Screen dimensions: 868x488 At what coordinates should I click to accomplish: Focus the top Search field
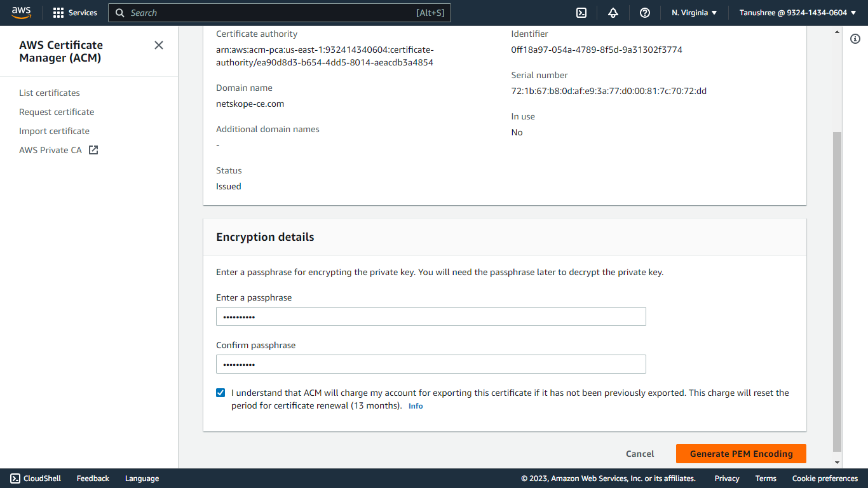click(280, 13)
